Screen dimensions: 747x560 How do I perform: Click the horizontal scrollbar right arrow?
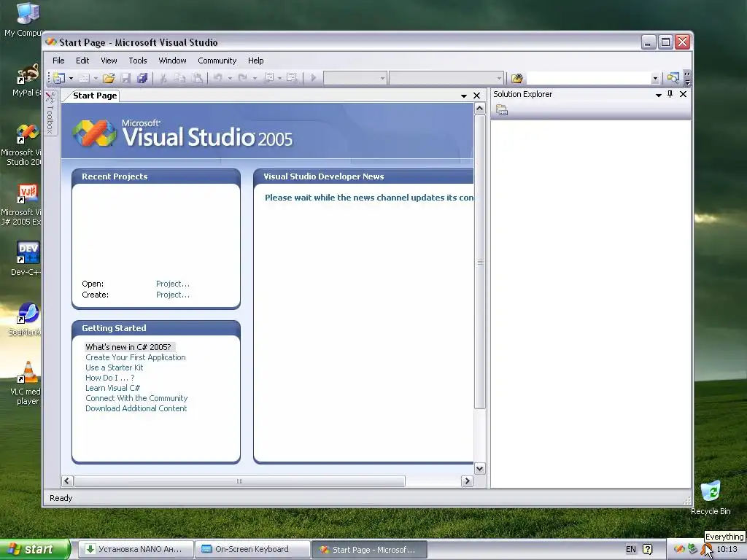[x=467, y=481]
